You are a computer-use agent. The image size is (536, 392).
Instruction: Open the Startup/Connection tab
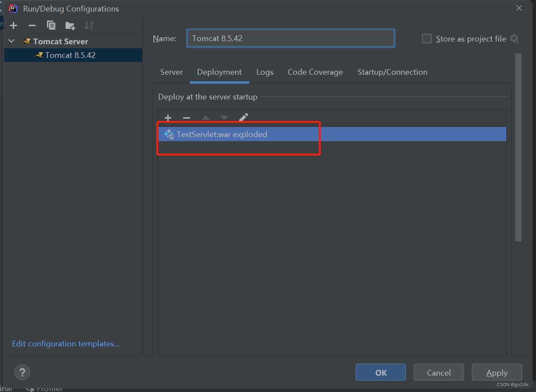point(393,72)
